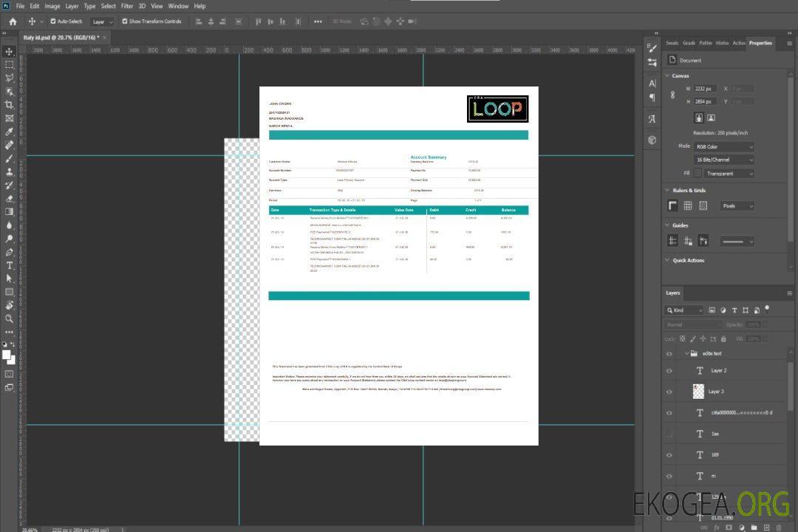This screenshot has width=798, height=532.
Task: Select the Eraser tool
Action: tap(9, 199)
